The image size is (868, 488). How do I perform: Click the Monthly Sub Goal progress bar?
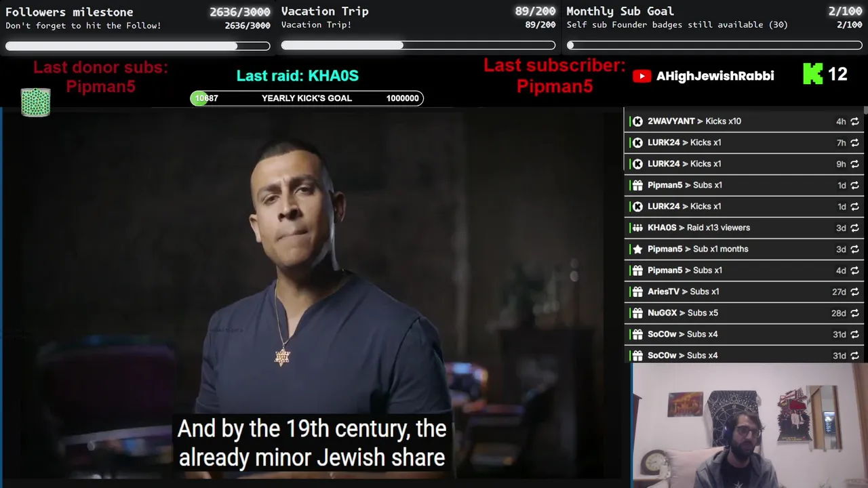click(715, 45)
